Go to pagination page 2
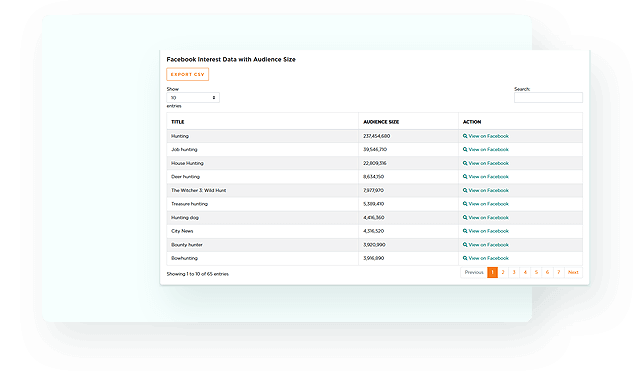This screenshot has height=371, width=633. [x=503, y=272]
